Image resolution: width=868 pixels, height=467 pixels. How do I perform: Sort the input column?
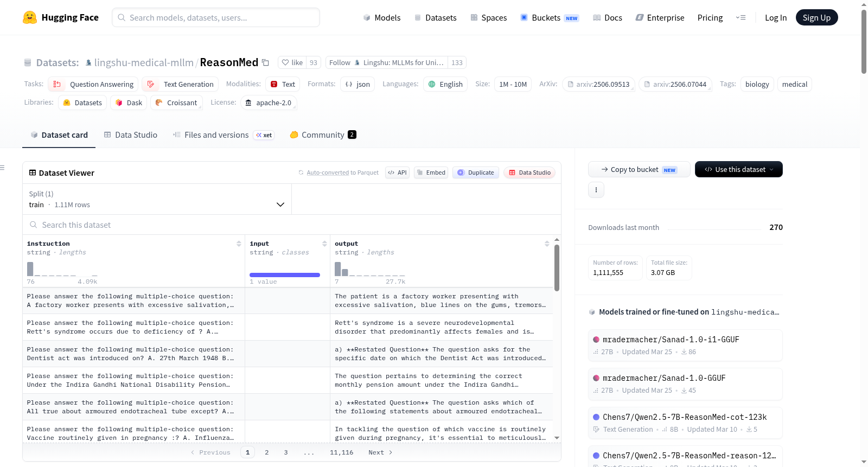click(x=324, y=244)
